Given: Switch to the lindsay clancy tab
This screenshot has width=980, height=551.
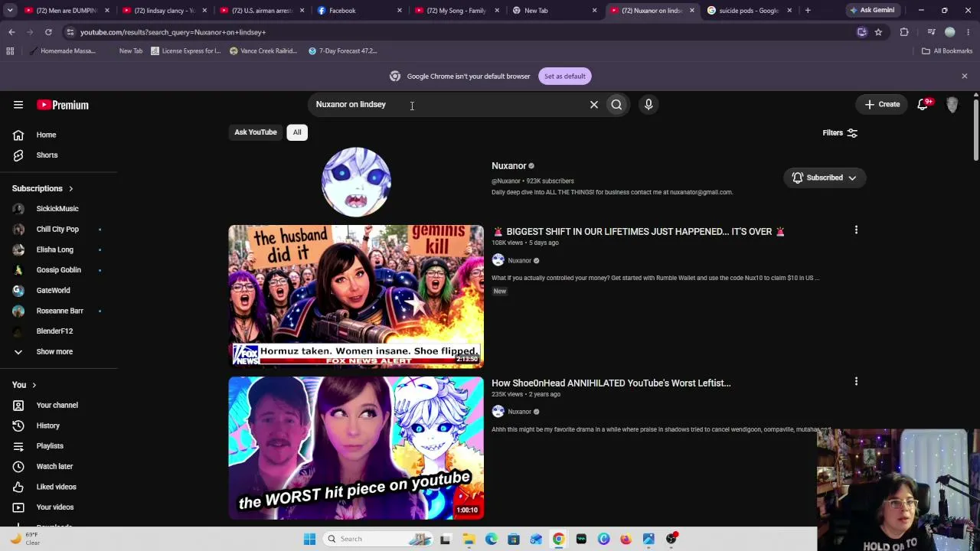Looking at the screenshot, I should [165, 11].
